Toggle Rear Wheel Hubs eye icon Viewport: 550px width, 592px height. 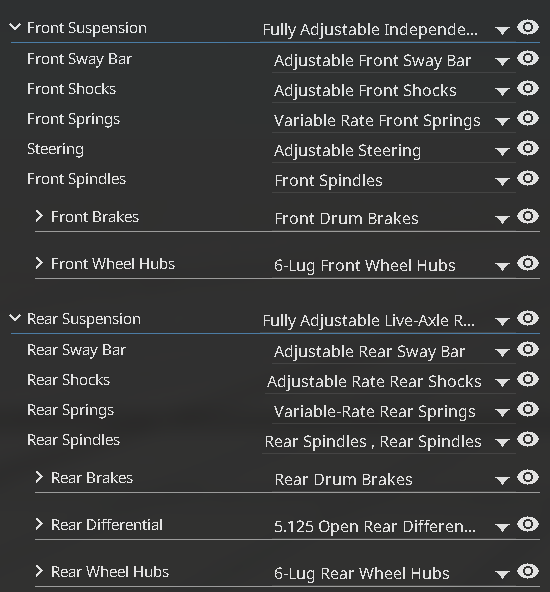pos(528,571)
